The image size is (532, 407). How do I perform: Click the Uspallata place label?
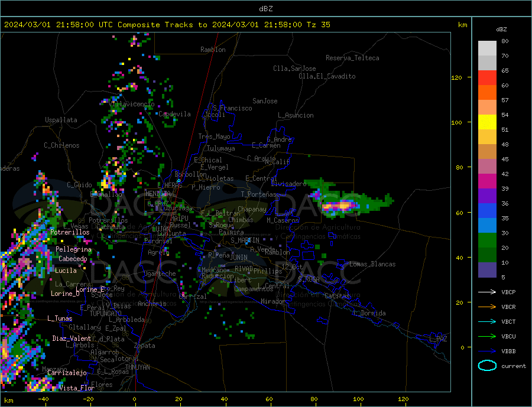click(61, 120)
